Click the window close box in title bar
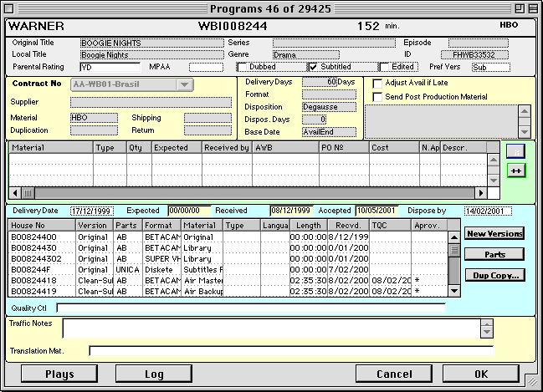 [9, 8]
